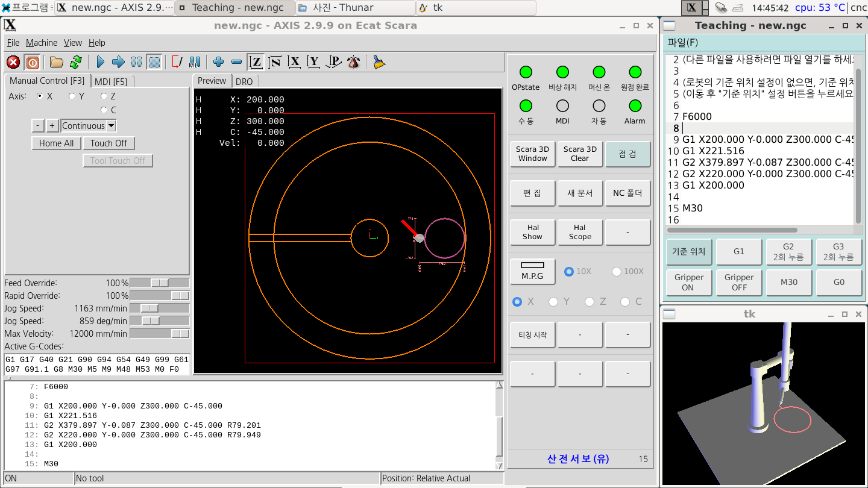Choose the 10X MPG multiplier

point(568,272)
